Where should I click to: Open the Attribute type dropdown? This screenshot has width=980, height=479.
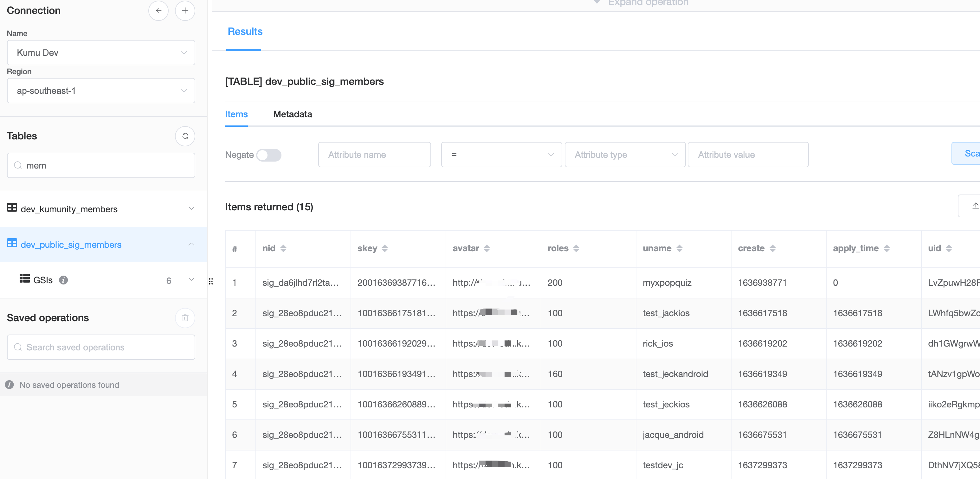coord(625,155)
